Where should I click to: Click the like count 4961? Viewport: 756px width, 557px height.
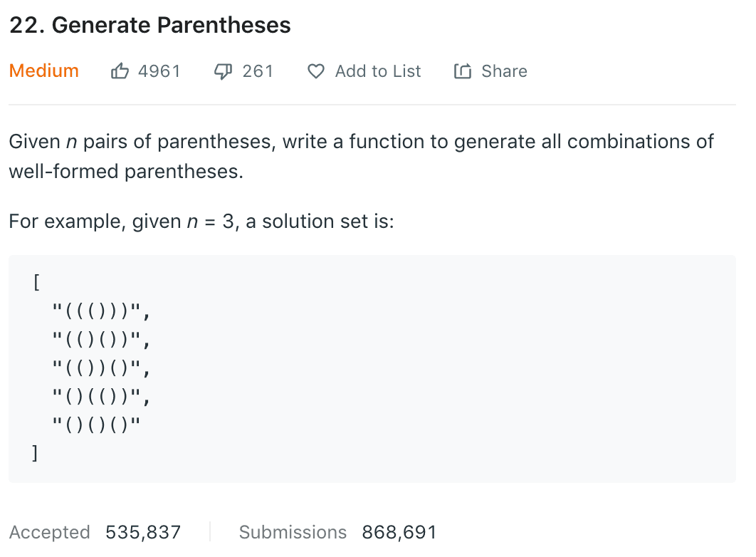(x=159, y=71)
